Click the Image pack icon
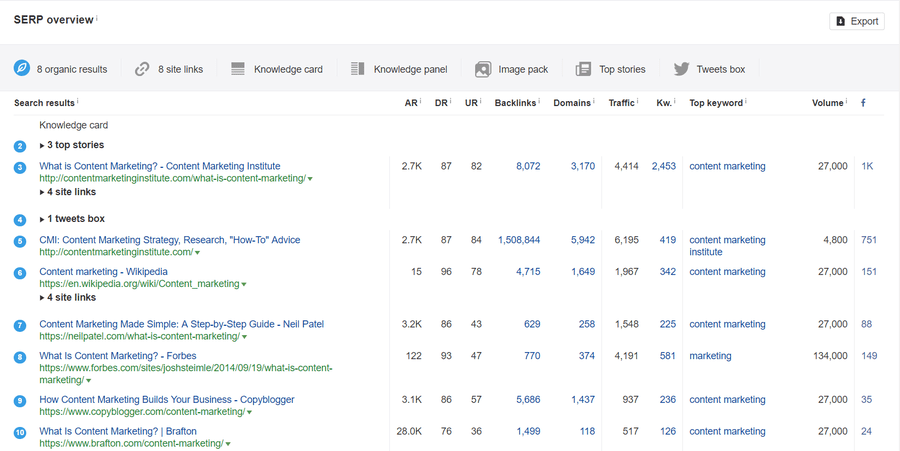900x451 pixels. [x=483, y=69]
